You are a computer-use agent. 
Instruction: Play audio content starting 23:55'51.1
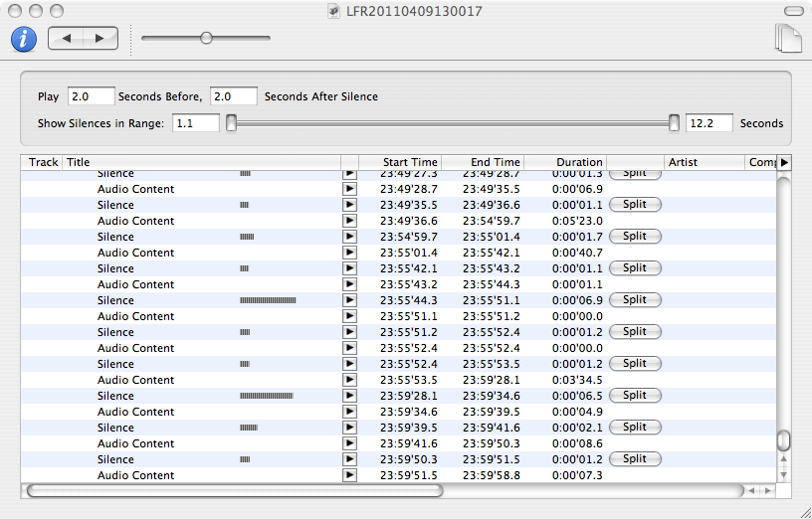click(x=349, y=316)
